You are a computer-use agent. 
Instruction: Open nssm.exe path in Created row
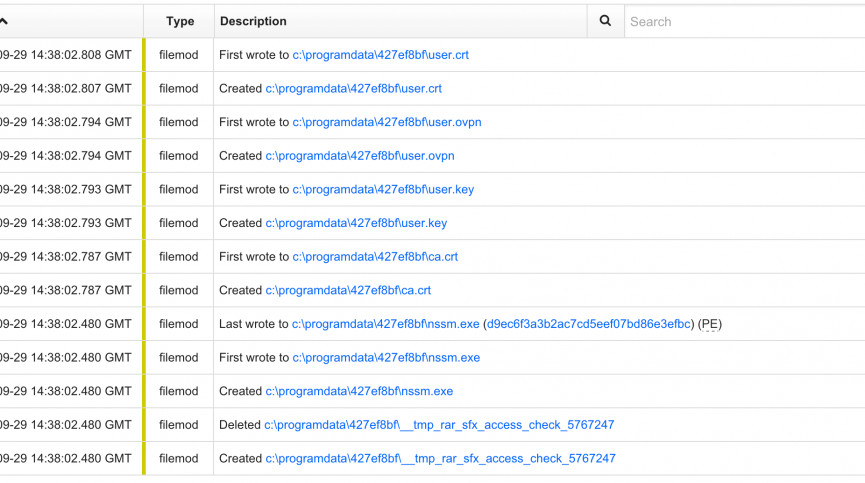(359, 391)
